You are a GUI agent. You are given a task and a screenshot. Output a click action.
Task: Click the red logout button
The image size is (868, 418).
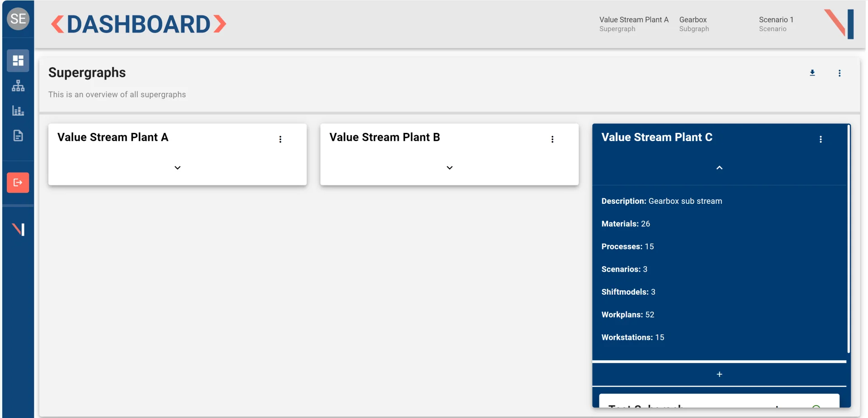coord(18,183)
